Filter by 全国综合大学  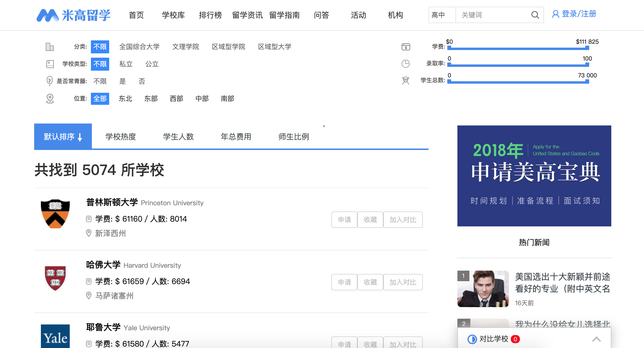[x=139, y=47]
